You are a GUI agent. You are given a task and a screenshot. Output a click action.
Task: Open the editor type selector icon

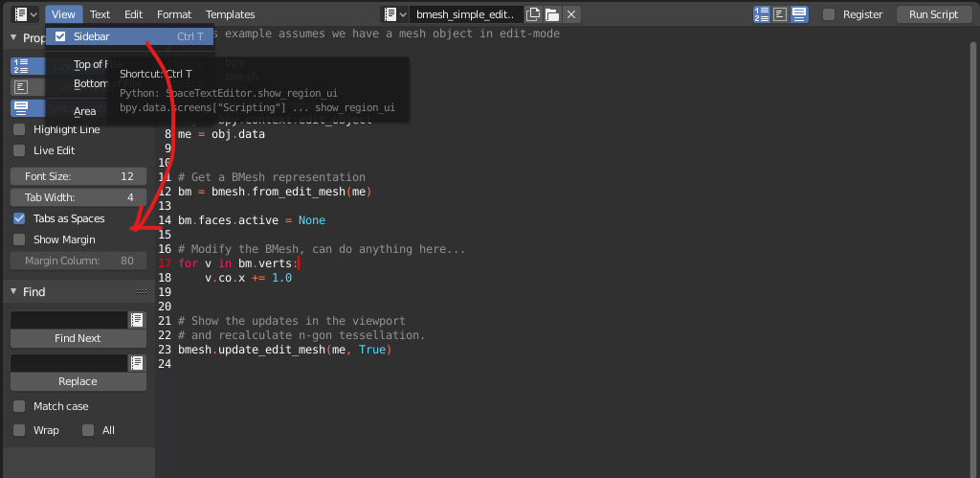(x=24, y=14)
